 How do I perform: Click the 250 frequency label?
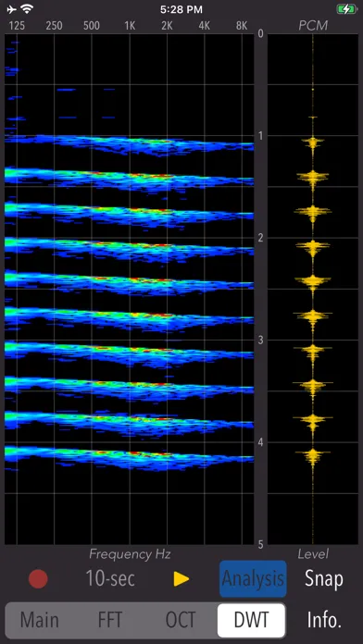tap(55, 26)
